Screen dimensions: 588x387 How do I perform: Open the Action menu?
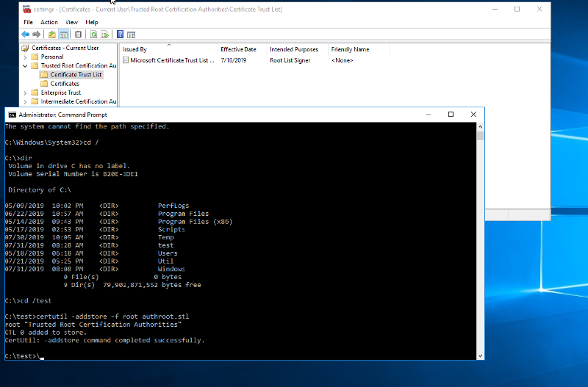click(x=49, y=22)
